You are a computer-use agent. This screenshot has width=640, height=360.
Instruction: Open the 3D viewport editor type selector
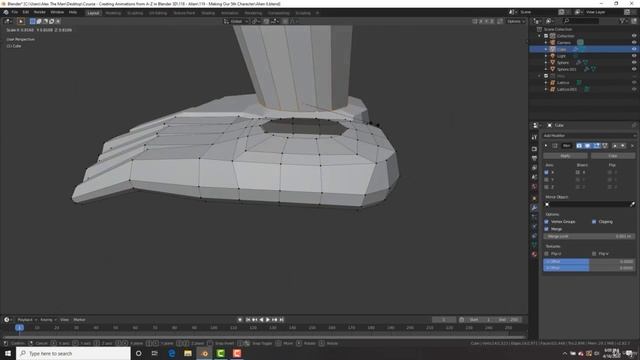pyautogui.click(x=8, y=21)
